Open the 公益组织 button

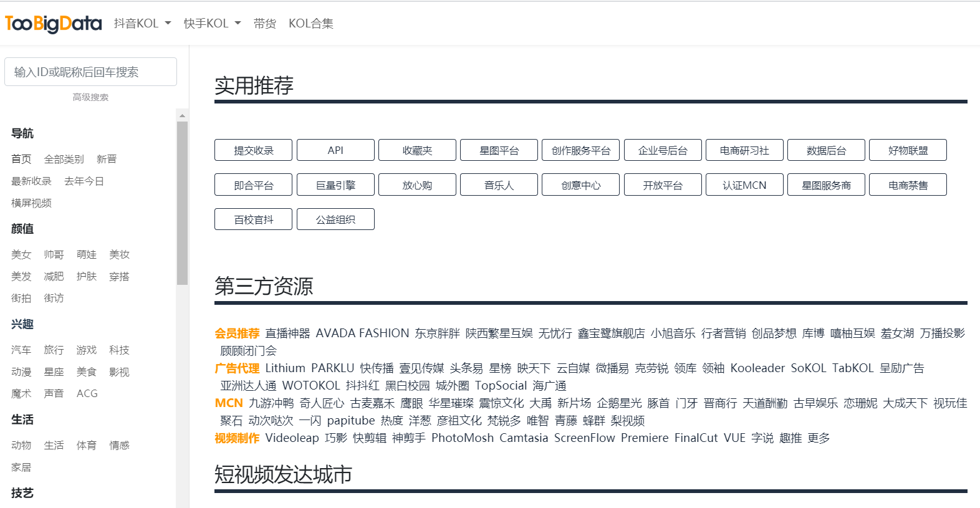(x=335, y=219)
